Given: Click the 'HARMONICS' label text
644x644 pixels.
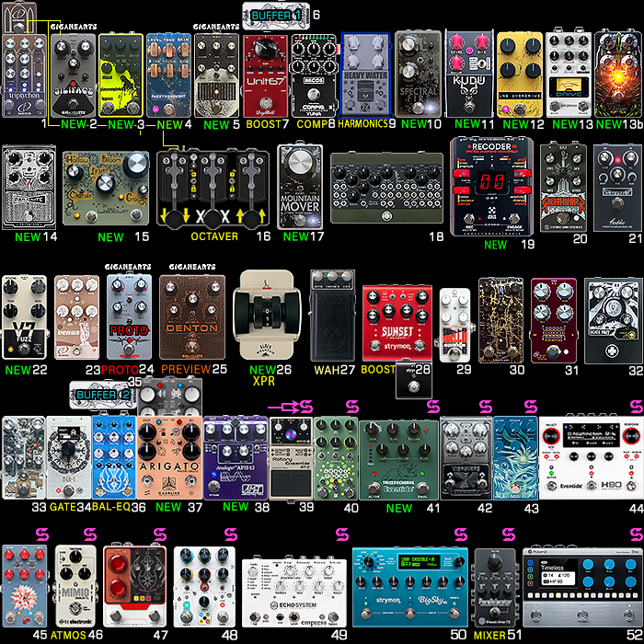Looking at the screenshot, I should click(x=362, y=123).
